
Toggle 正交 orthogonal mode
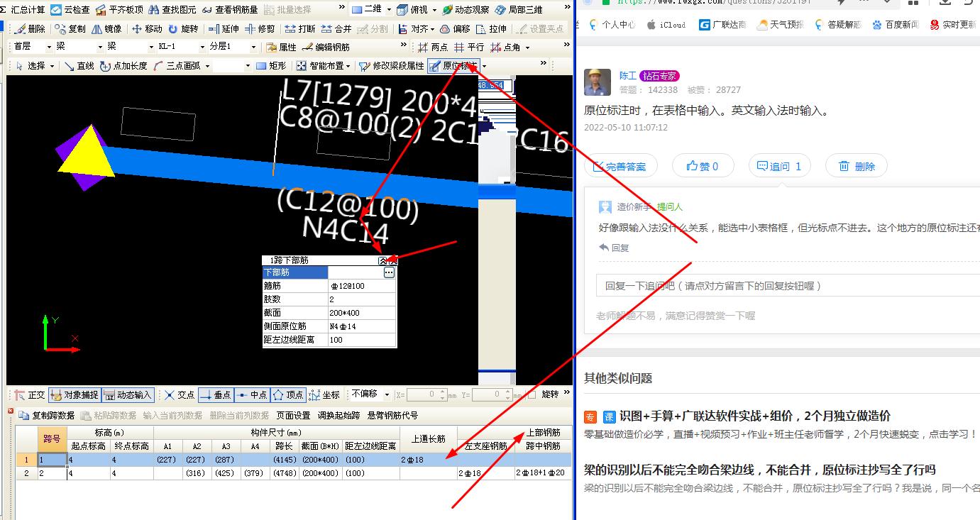click(30, 394)
